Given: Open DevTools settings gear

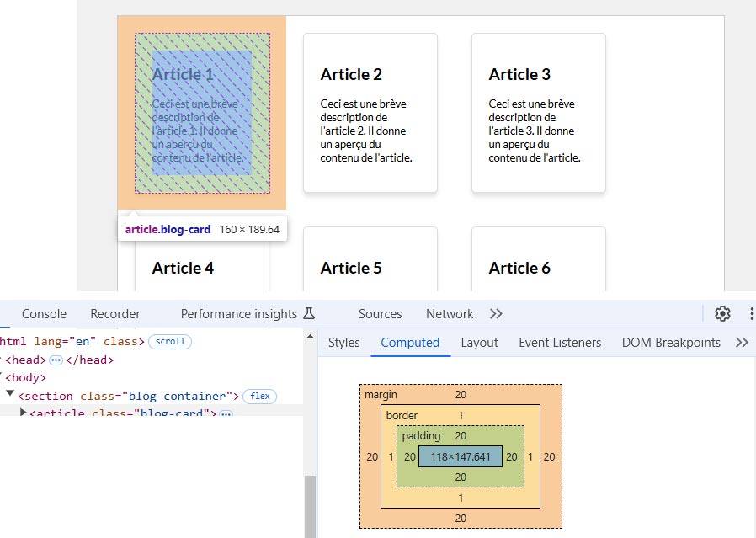Looking at the screenshot, I should pos(722,314).
